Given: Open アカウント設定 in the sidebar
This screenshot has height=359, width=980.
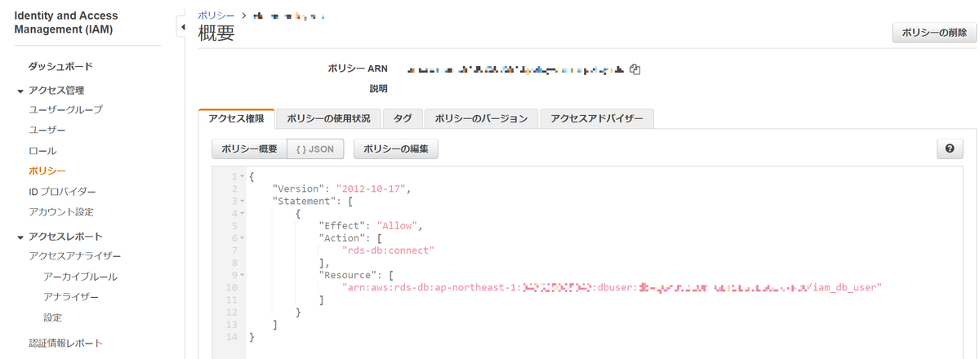Looking at the screenshot, I should click(60, 212).
